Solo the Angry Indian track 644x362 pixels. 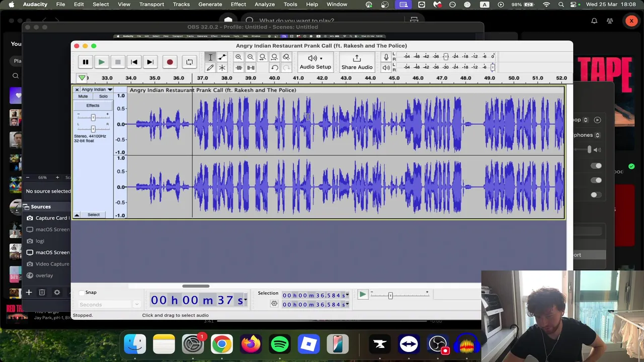pos(103,97)
